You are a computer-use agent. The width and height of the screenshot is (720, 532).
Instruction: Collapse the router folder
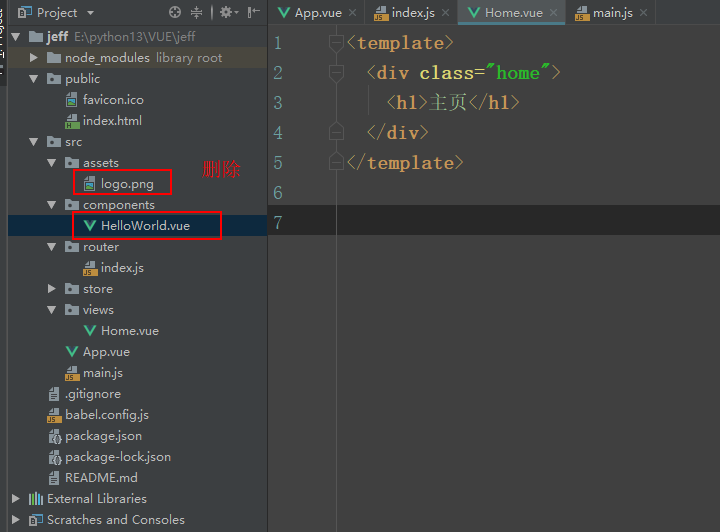click(x=51, y=247)
